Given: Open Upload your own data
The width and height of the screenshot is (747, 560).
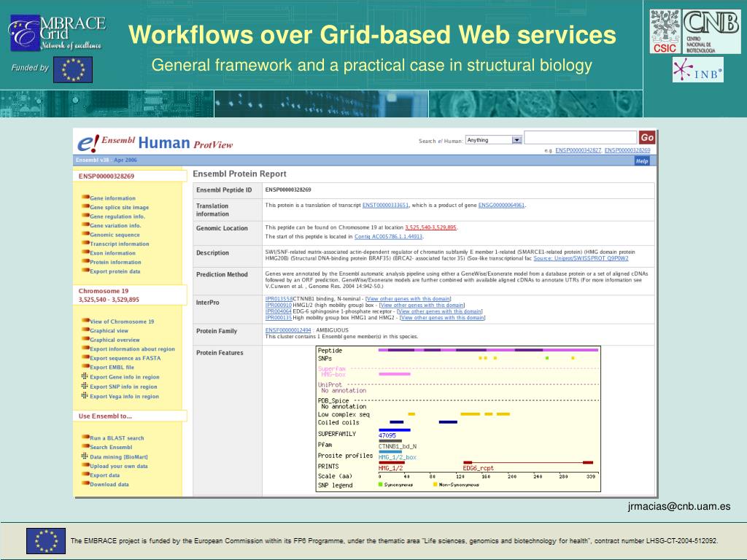Looking at the screenshot, I should tap(119, 467).
